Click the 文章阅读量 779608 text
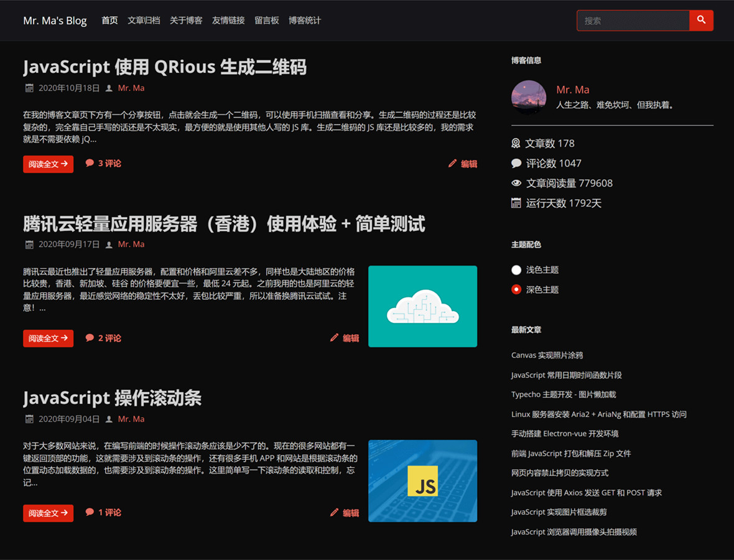 click(569, 183)
